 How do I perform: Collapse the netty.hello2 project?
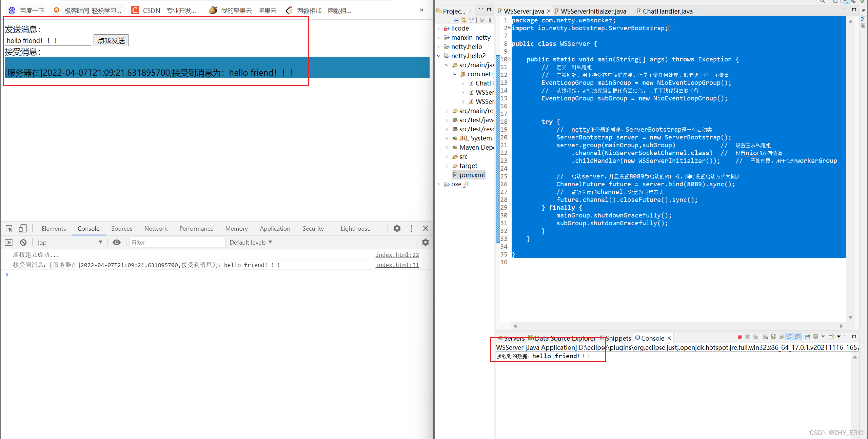click(439, 56)
